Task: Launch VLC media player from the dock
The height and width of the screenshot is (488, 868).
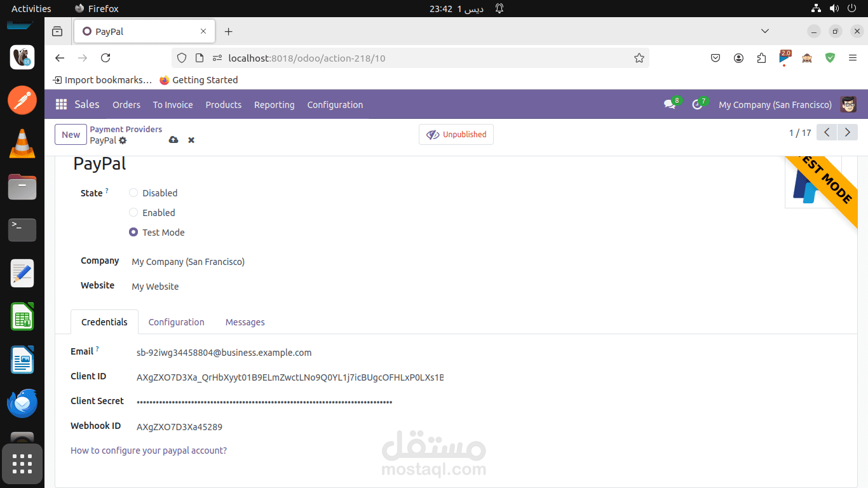Action: click(22, 143)
